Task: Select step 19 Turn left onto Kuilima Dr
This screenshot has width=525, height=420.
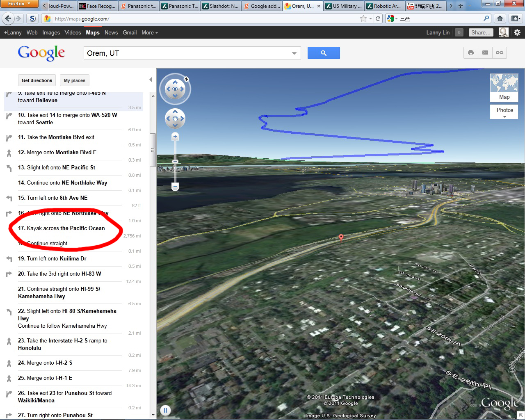Action: point(52,259)
